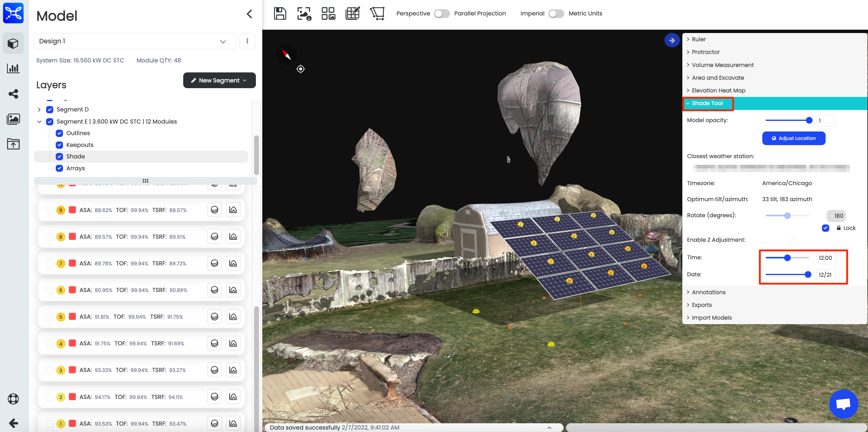Open the New Segment dropdown button
The height and width of the screenshot is (432, 868).
point(219,80)
